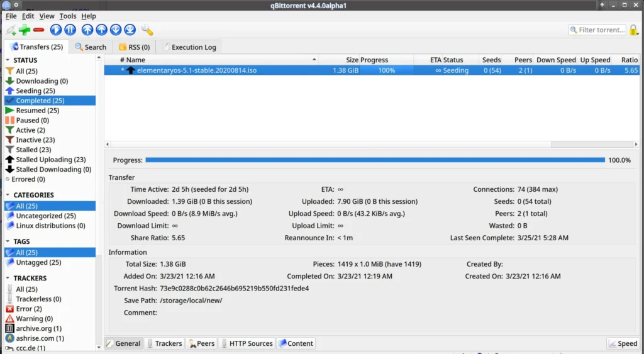Click the red minus Delete torrent icon
The image size is (644, 354).
click(x=38, y=30)
